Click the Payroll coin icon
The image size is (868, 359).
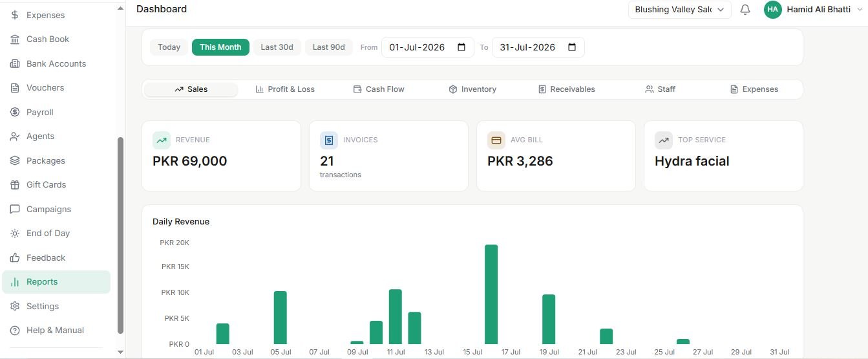pyautogui.click(x=14, y=112)
